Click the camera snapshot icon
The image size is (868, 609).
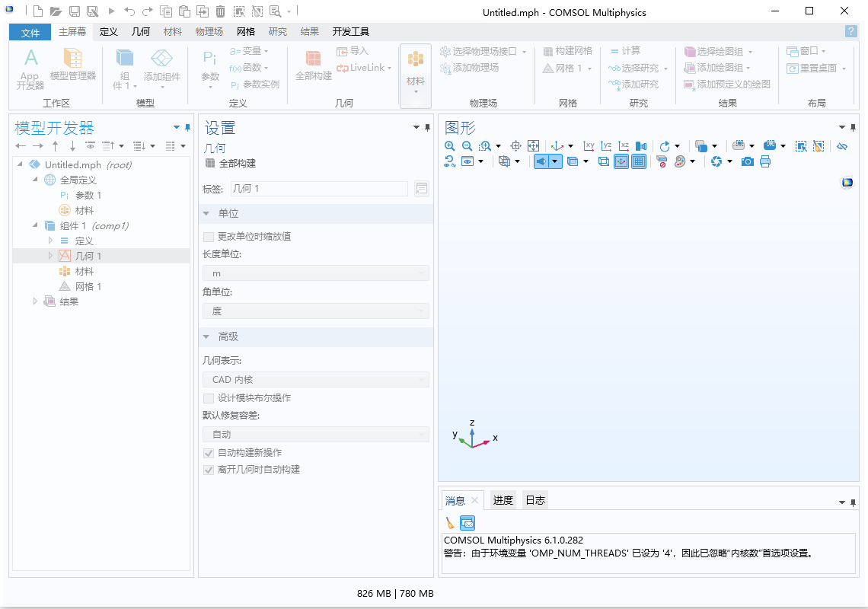click(748, 161)
